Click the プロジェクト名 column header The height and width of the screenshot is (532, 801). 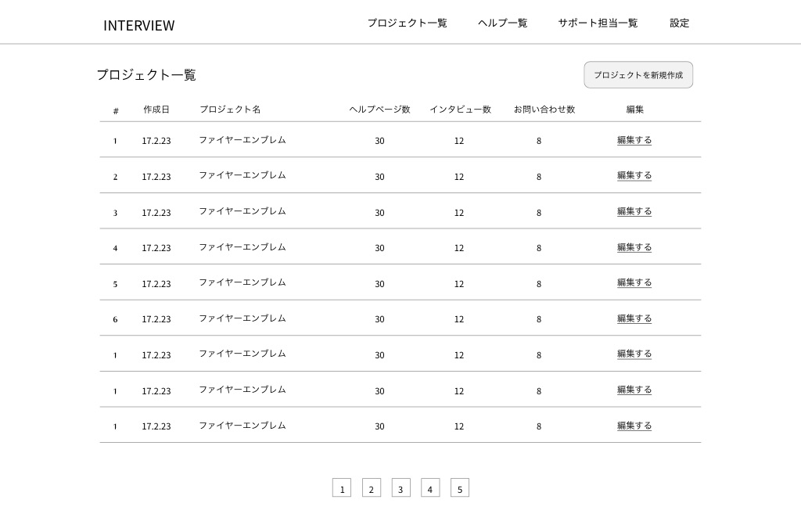point(230,110)
